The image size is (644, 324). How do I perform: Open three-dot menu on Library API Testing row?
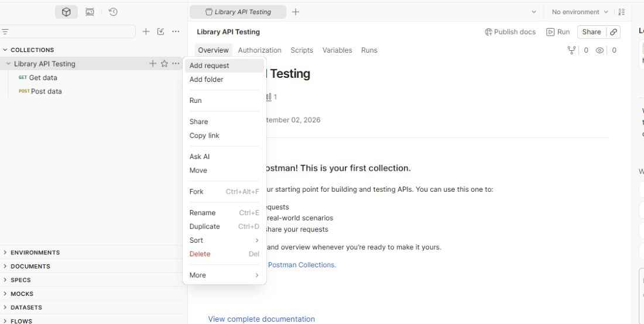(176, 64)
